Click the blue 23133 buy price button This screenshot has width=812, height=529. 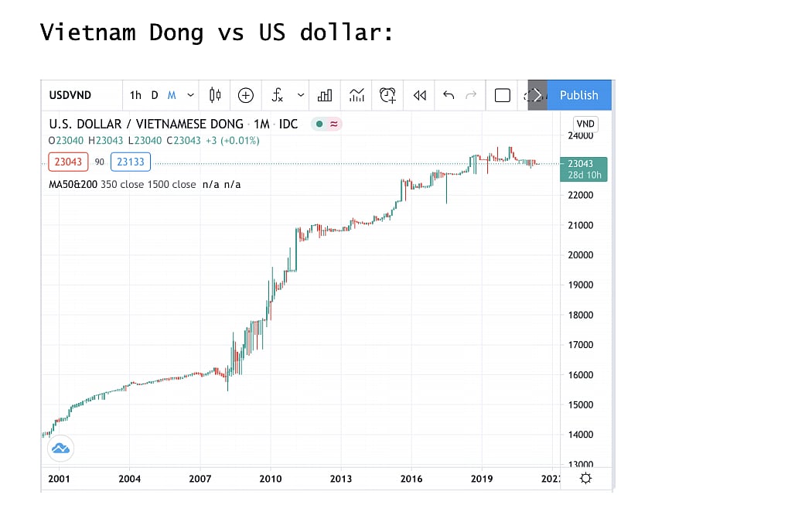point(131,162)
